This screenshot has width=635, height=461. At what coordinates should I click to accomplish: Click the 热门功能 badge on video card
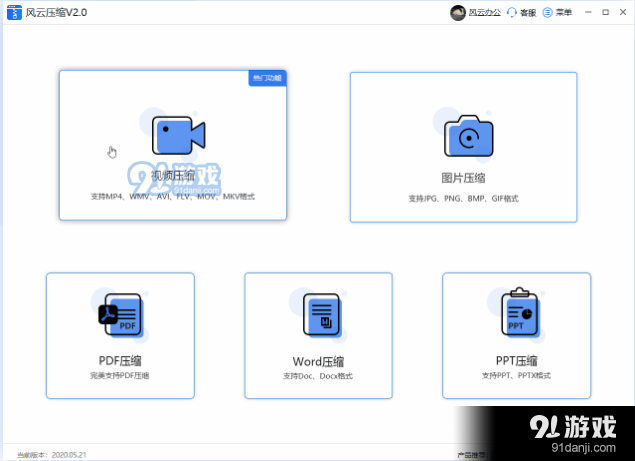click(x=266, y=78)
